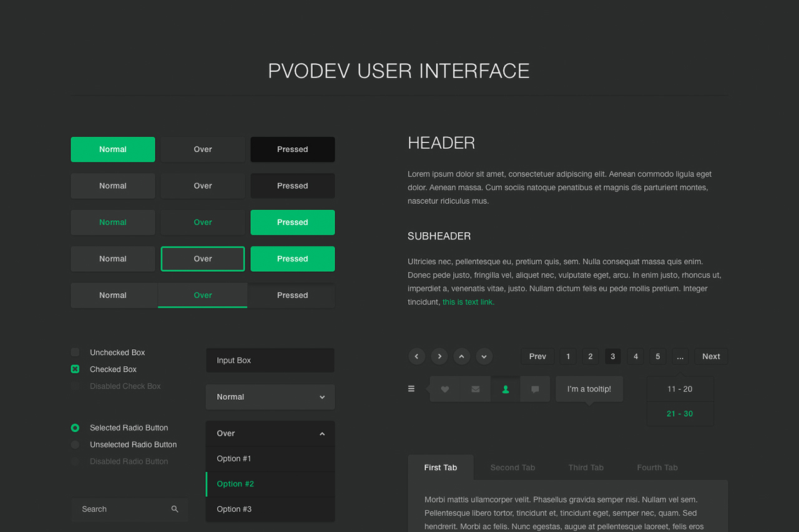
Task: Click the chat bubble comment icon
Action: [x=535, y=389]
